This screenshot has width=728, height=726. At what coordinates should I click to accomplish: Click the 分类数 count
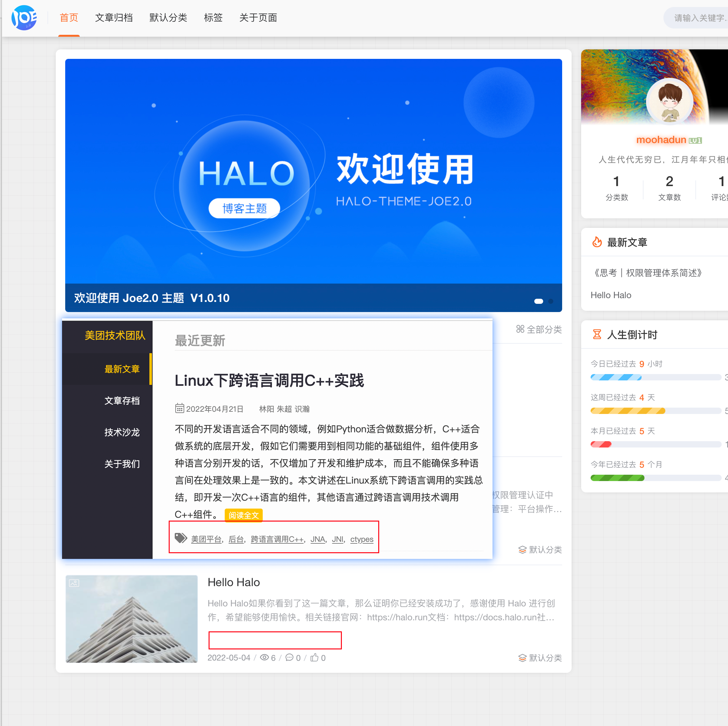click(617, 188)
